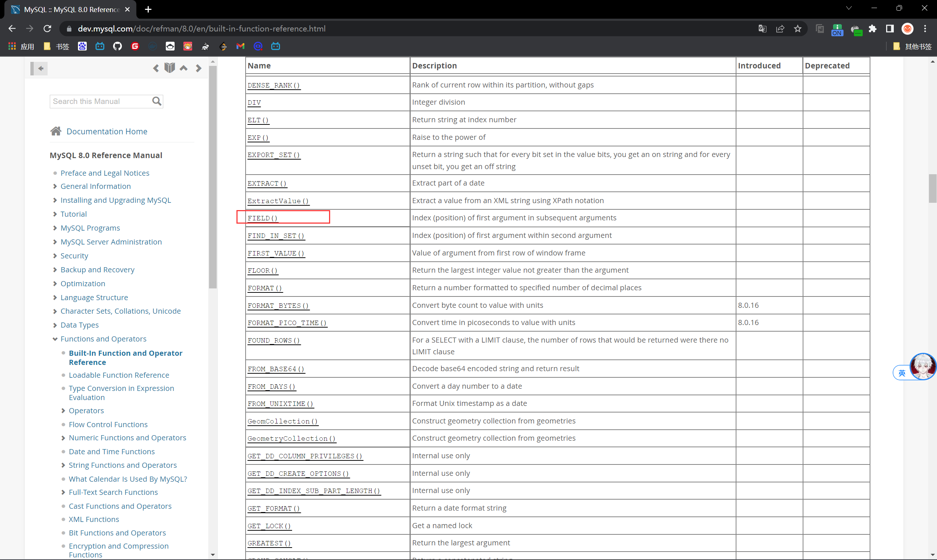Expand String Functions and Operators subsection
Image resolution: width=937 pixels, height=560 pixels.
coord(63,465)
